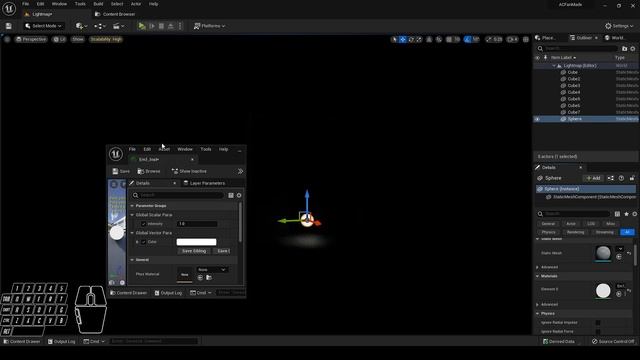
Task: Select the Physics filter in Details
Action: [548, 232]
